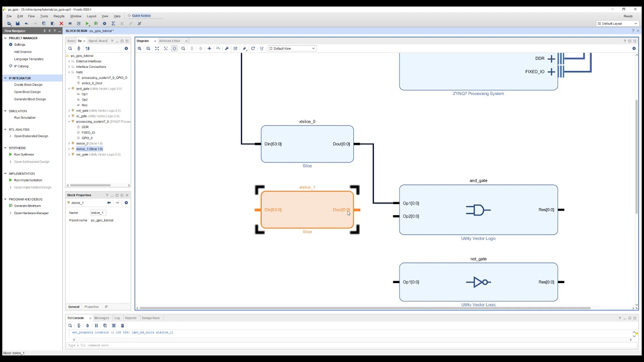Open the Design Runs tab
This screenshot has height=362, width=644.
click(x=150, y=318)
